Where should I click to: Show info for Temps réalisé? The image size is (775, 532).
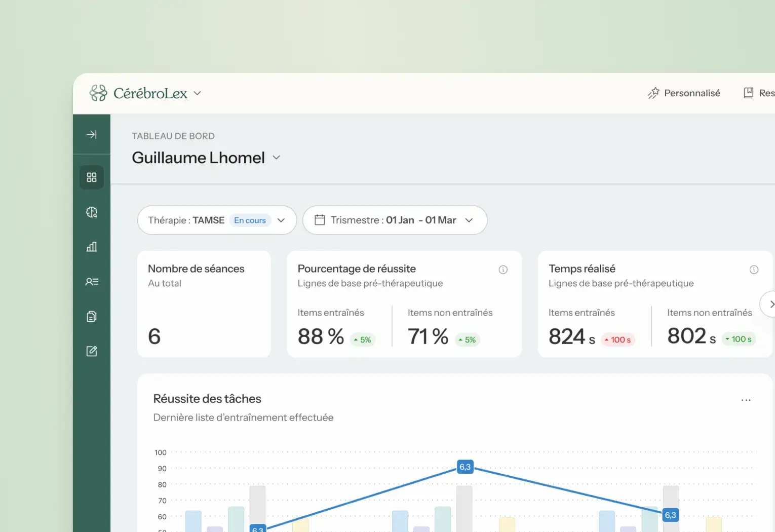pos(754,270)
